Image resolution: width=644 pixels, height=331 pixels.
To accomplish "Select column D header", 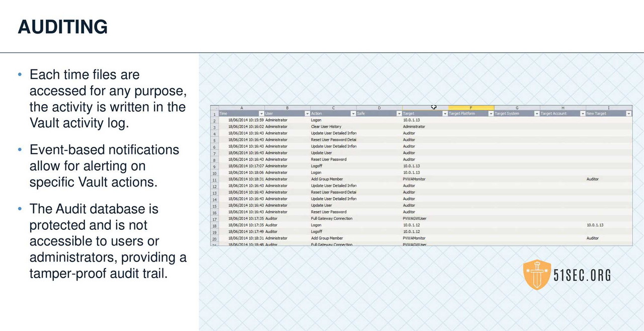I will pos(379,108).
